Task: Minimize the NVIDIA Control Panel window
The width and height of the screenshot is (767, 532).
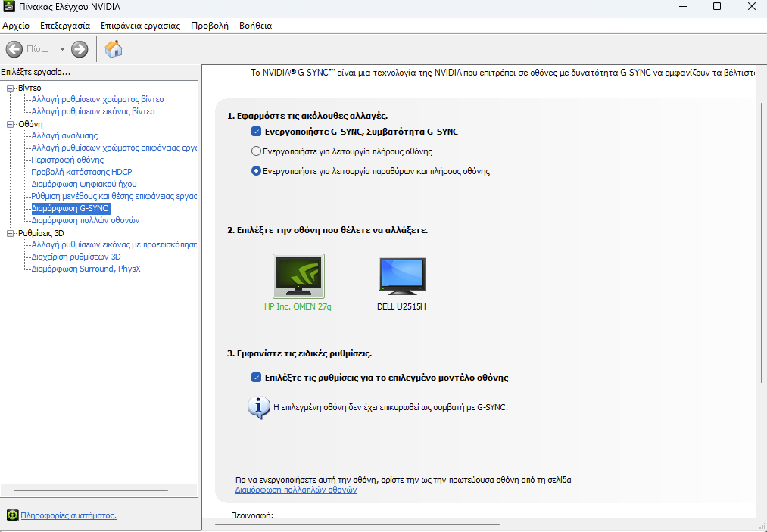Action: tap(684, 6)
